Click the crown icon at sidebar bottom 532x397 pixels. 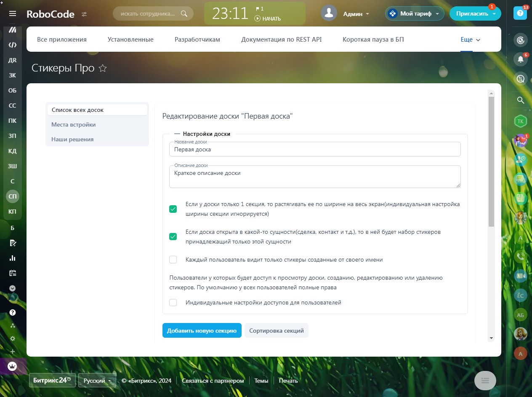point(13,366)
